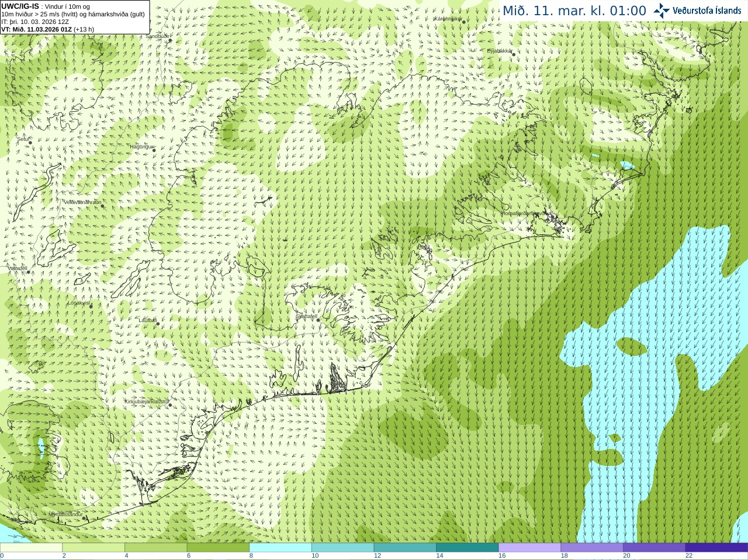Viewport: 748px width, 560px height.
Task: Select the Skaftafell station label
Action: tap(306, 317)
